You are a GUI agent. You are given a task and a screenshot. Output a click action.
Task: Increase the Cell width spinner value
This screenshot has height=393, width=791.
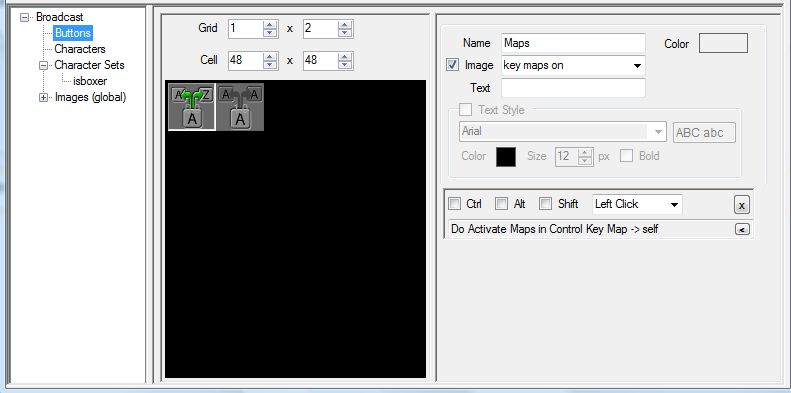click(x=270, y=57)
